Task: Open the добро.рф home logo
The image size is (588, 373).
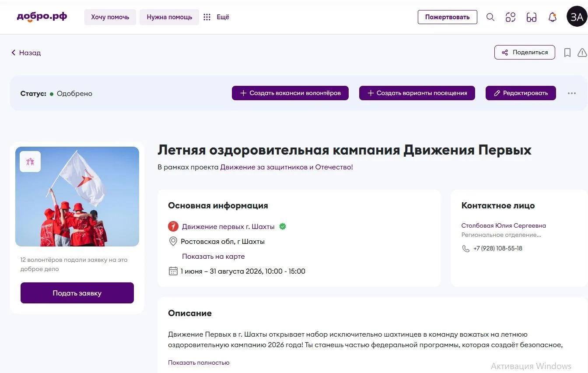Action: coord(42,17)
